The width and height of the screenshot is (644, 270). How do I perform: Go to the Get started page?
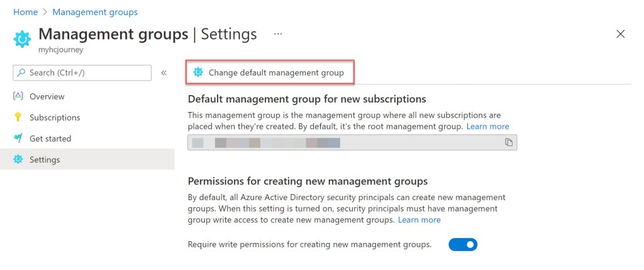click(x=50, y=138)
